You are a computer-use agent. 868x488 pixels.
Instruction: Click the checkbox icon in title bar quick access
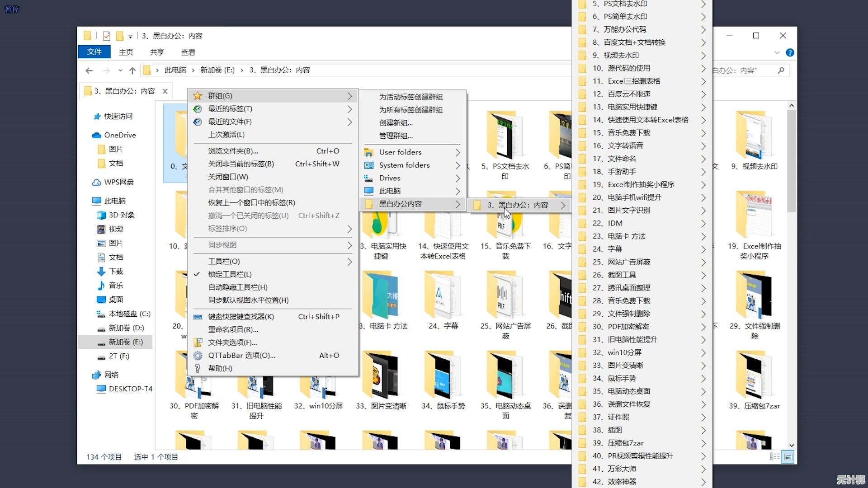coord(107,36)
